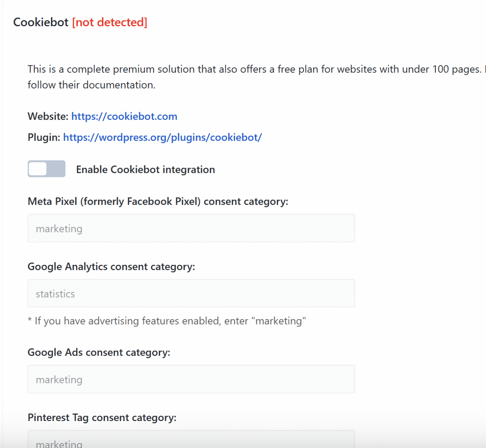
Task: Focus the Meta Pixel consent category field
Action: [x=191, y=228]
